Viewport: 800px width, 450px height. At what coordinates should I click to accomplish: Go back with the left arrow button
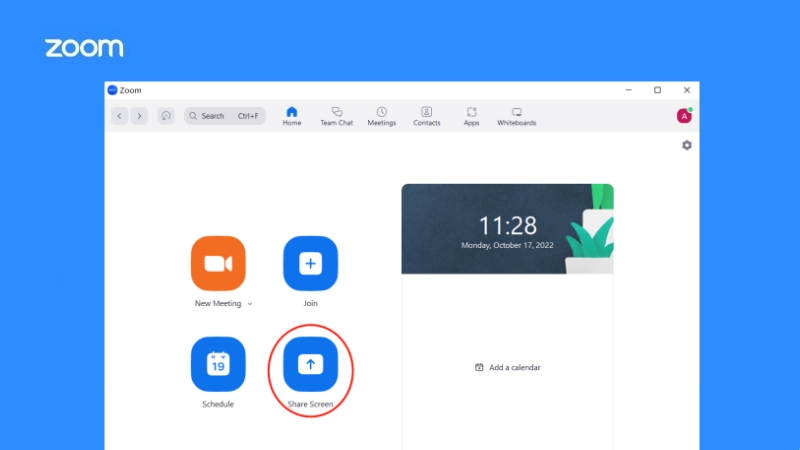coord(119,116)
